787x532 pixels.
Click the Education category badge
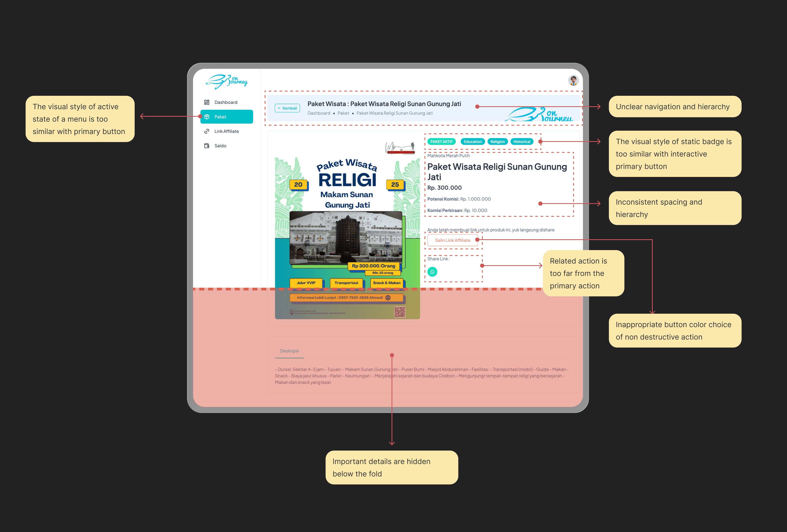[x=473, y=142]
